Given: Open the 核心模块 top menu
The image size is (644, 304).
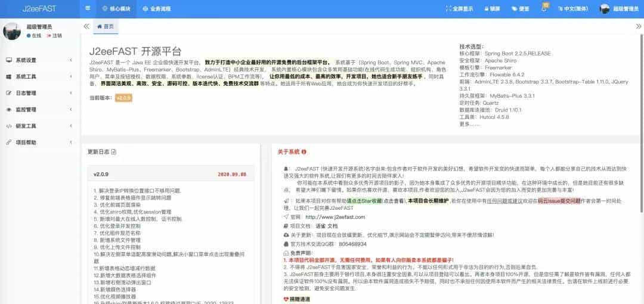Looking at the screenshot, I should [x=117, y=8].
